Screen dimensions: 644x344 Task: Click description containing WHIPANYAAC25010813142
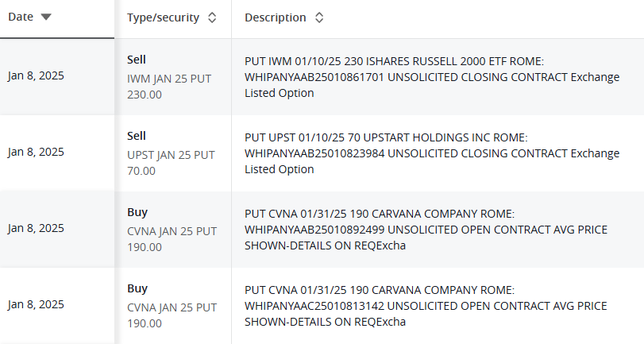pos(426,306)
